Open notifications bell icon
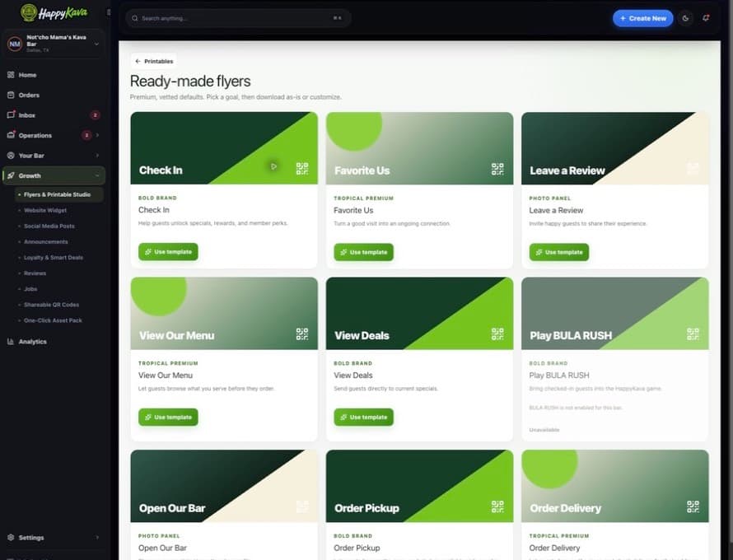733x560 pixels. (706, 18)
